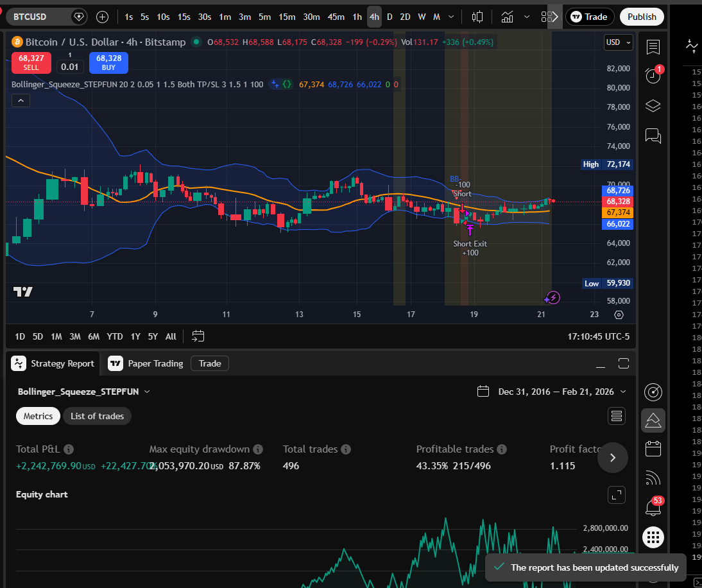Open the Economic Calendar panel

click(x=653, y=449)
